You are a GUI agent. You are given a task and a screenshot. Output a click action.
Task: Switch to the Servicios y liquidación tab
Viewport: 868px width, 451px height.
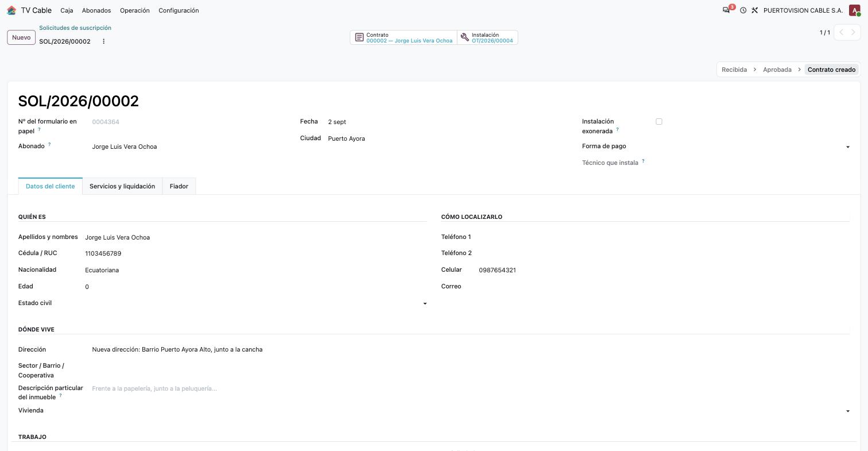tap(122, 186)
